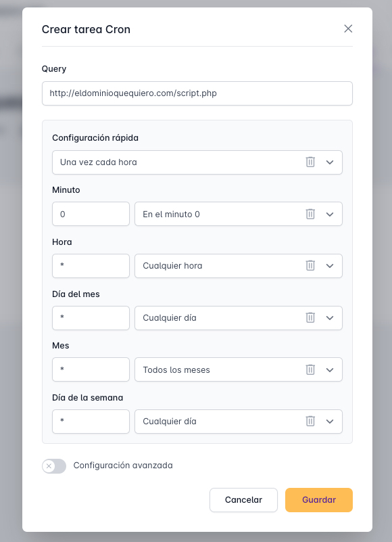The image size is (392, 542).
Task: Select the Query URL input field
Action: coord(197,93)
